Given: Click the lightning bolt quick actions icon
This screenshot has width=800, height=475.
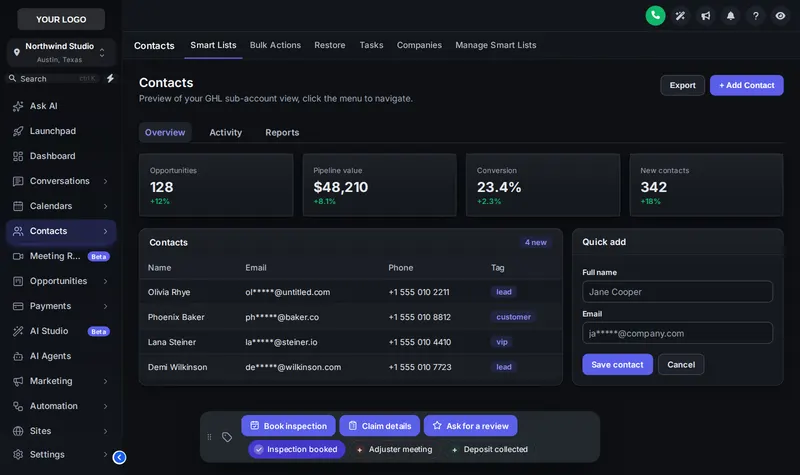Looking at the screenshot, I should click(110, 78).
